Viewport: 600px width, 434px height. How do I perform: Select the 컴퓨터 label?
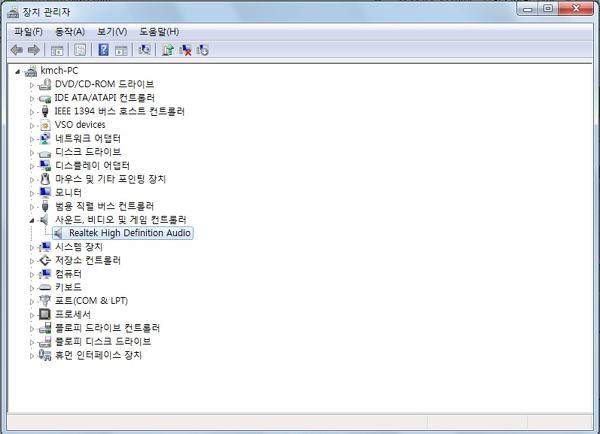click(68, 274)
